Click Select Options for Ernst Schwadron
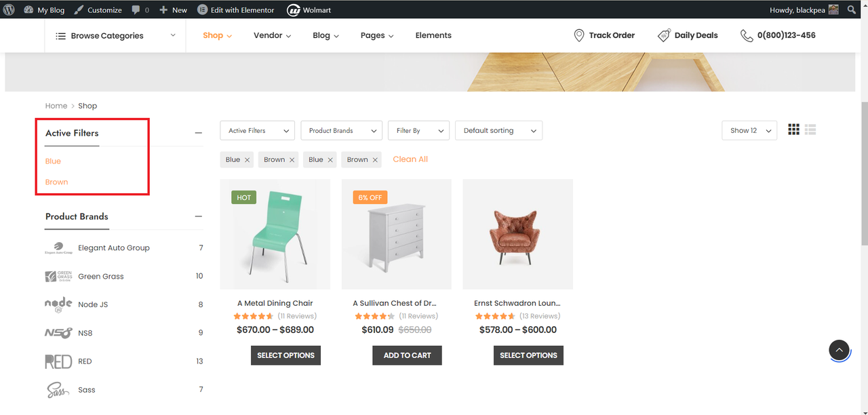 528,355
